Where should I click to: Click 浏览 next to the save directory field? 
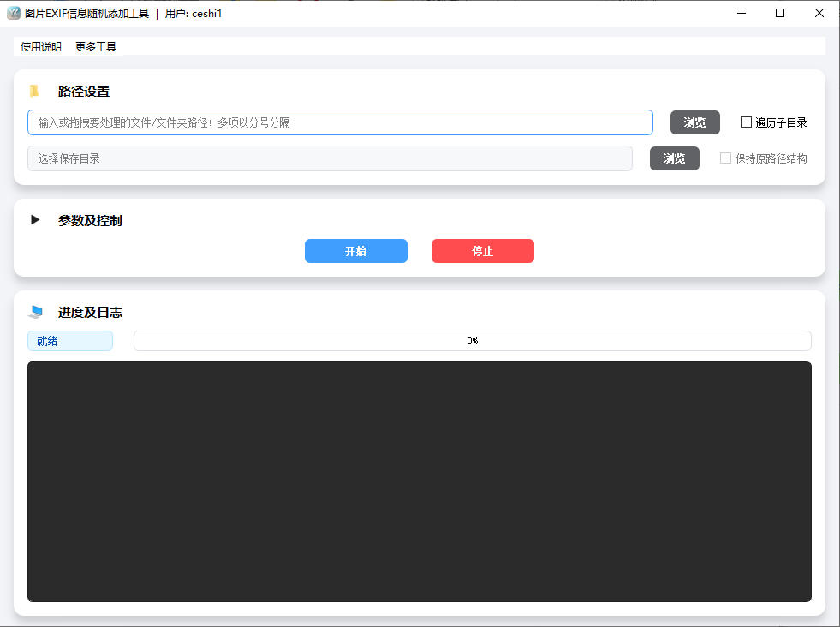(674, 158)
